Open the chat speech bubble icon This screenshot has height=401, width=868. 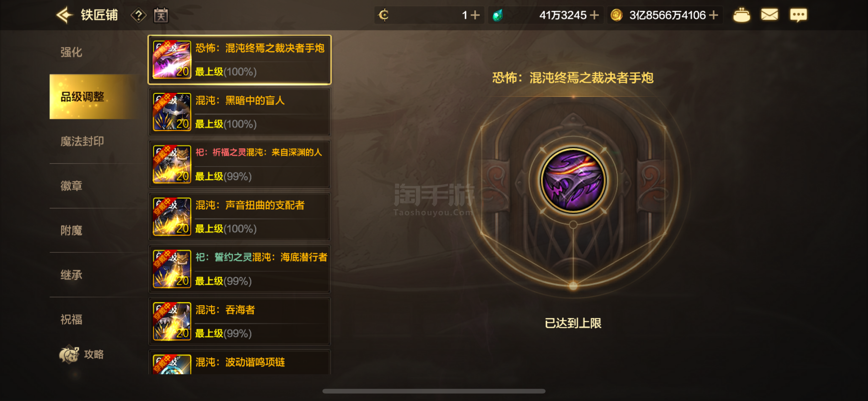(798, 15)
